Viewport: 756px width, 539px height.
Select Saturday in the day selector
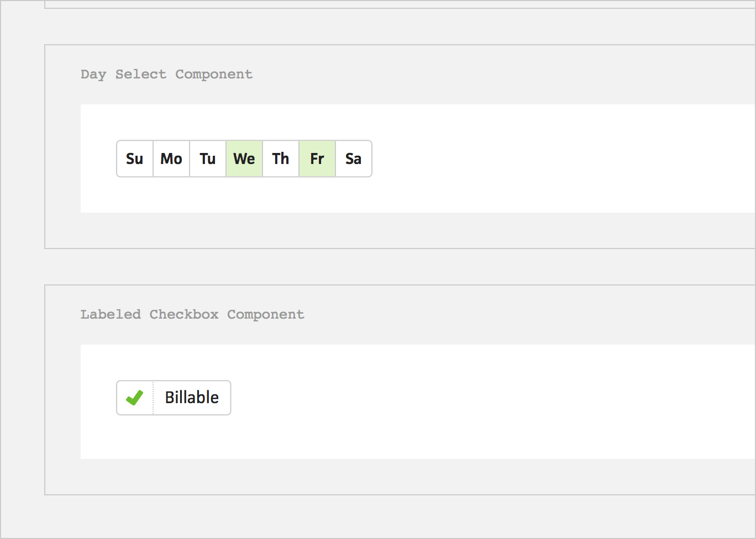click(354, 159)
